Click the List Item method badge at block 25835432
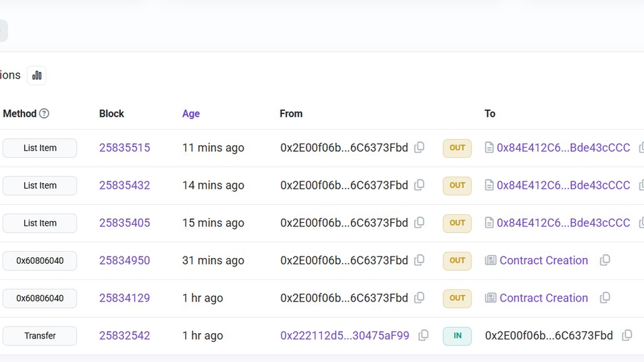The image size is (644, 362). (x=40, y=185)
